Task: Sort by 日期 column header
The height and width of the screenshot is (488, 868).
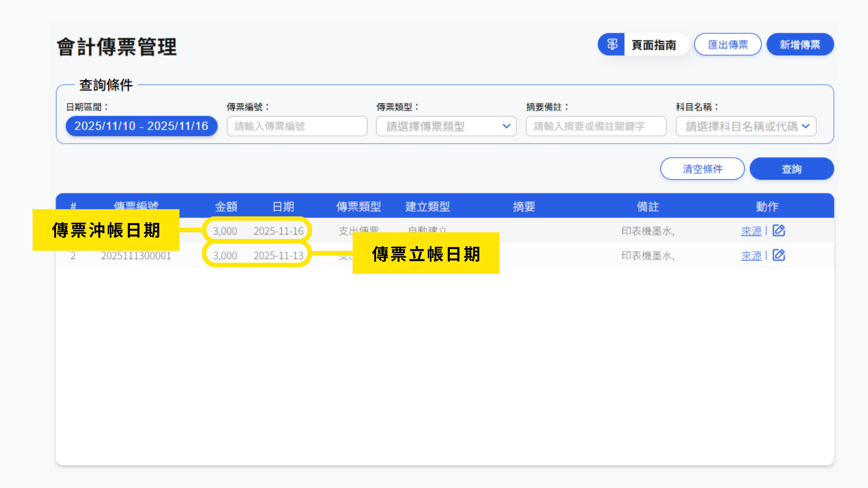Action: click(283, 206)
